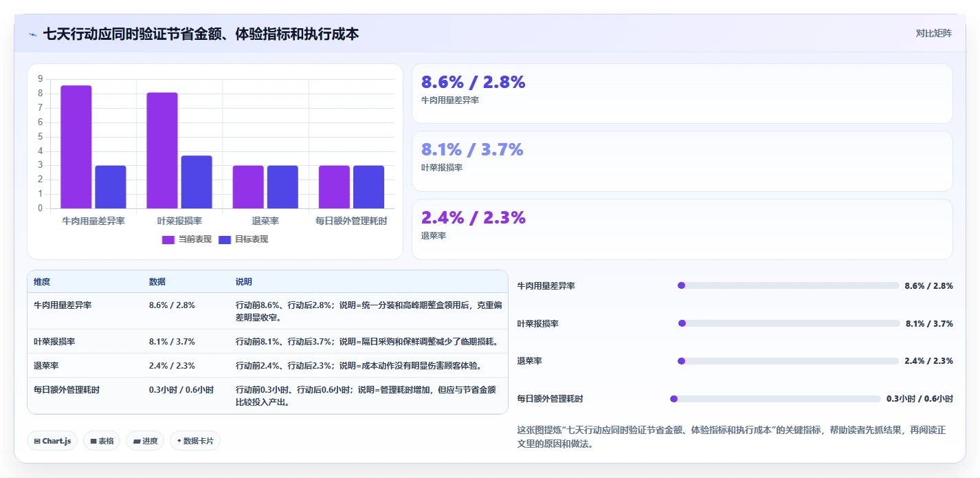Click the purple 退菜率 current bar
The height and width of the screenshot is (478, 980).
pyautogui.click(x=248, y=187)
